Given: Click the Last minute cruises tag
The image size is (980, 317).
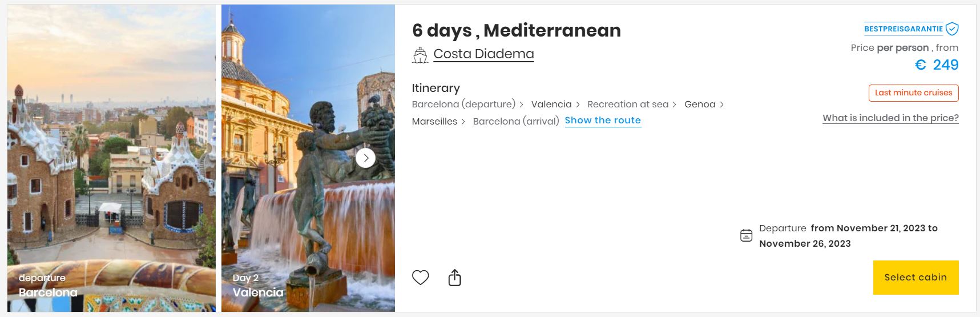Looking at the screenshot, I should click(913, 93).
